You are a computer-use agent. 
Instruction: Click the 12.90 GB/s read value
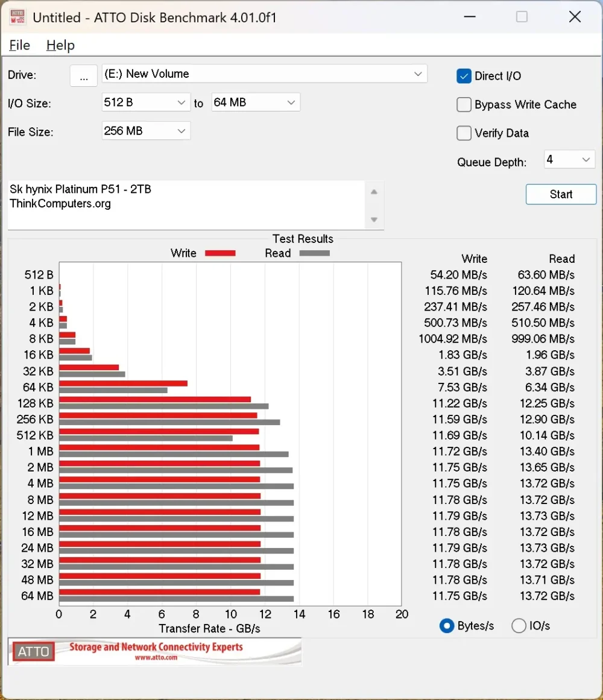(x=547, y=419)
